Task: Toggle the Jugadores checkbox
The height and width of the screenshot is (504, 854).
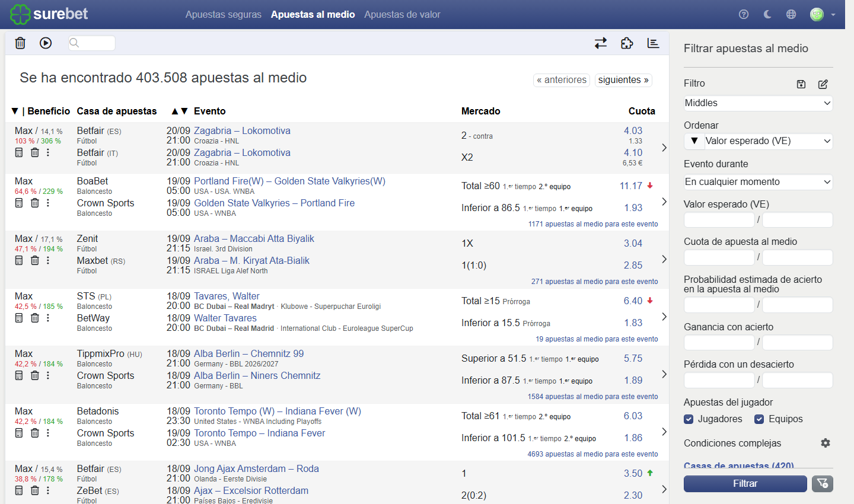Action: pos(689,419)
